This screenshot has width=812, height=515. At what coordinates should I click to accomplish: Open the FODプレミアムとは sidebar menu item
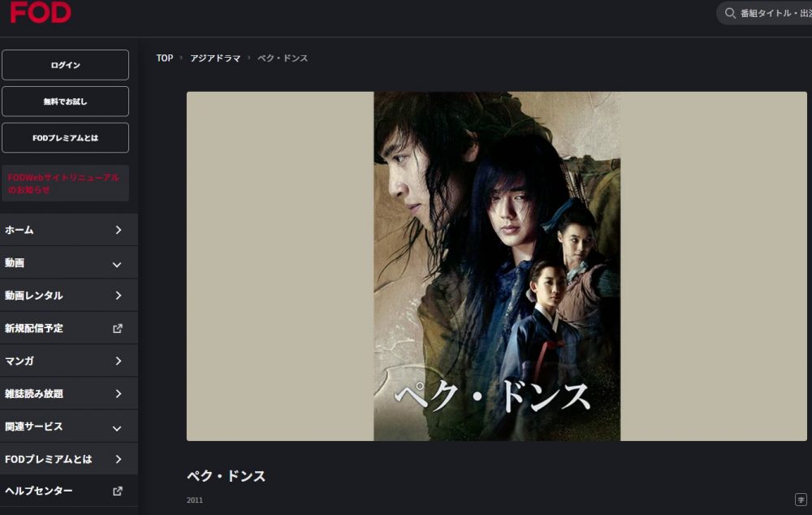[69, 459]
